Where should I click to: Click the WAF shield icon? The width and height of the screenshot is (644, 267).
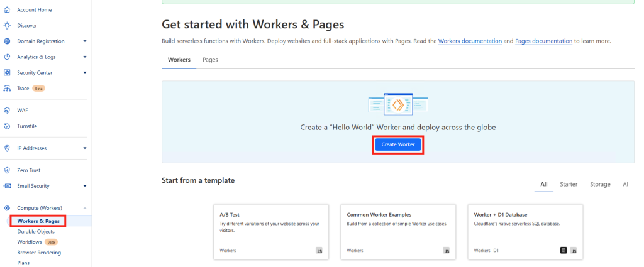[x=7, y=111]
